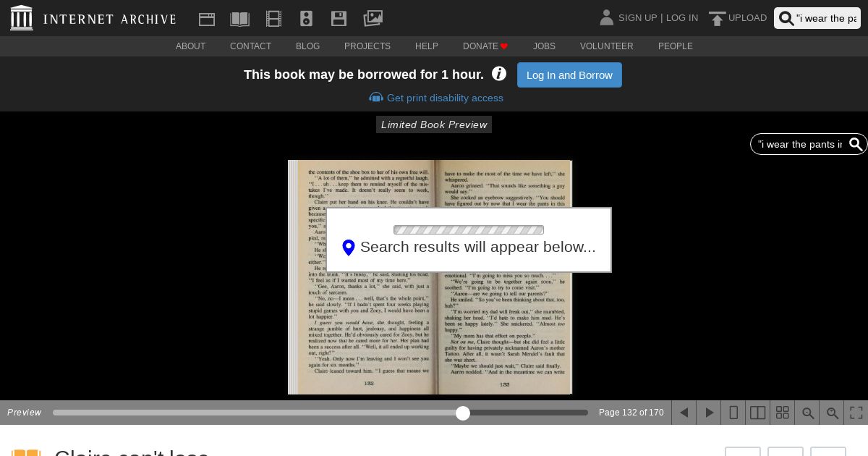Flip to the previous page
Screen dimensions: 868x456
pyautogui.click(x=684, y=413)
